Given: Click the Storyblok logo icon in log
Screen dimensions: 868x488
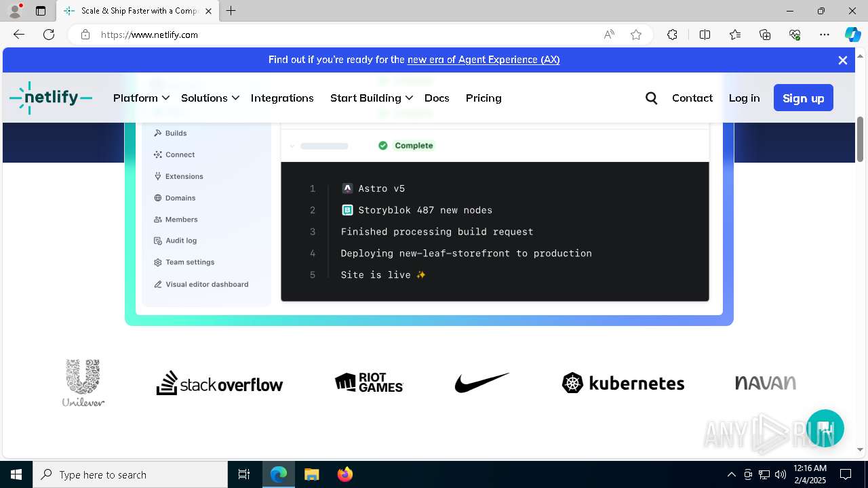Looking at the screenshot, I should 347,210.
